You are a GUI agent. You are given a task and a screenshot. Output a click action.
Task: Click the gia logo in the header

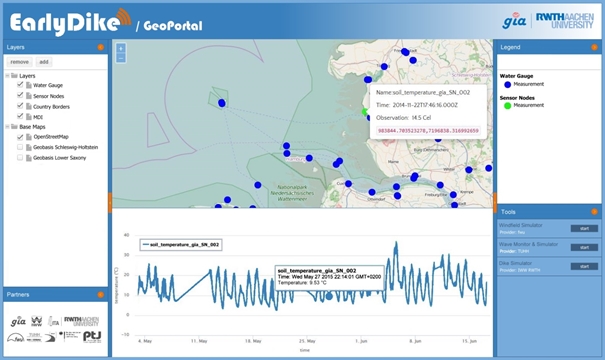(x=514, y=20)
